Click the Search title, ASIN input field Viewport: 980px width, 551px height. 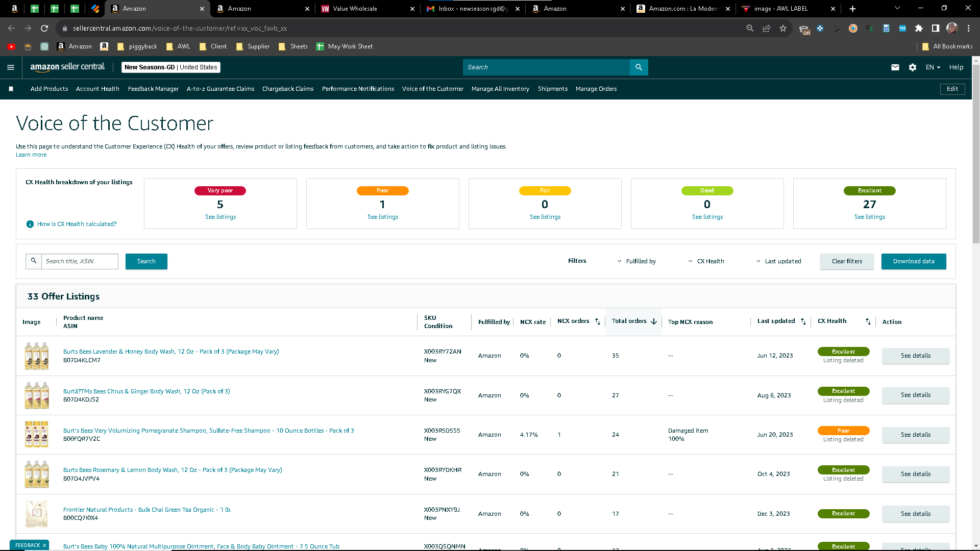(80, 261)
